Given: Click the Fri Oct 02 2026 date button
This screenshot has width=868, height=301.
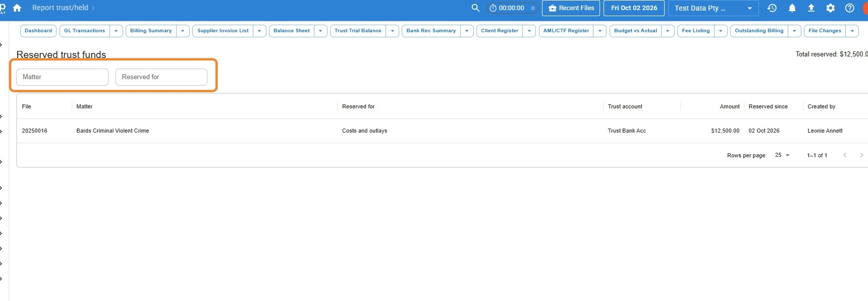Looking at the screenshot, I should coord(634,8).
